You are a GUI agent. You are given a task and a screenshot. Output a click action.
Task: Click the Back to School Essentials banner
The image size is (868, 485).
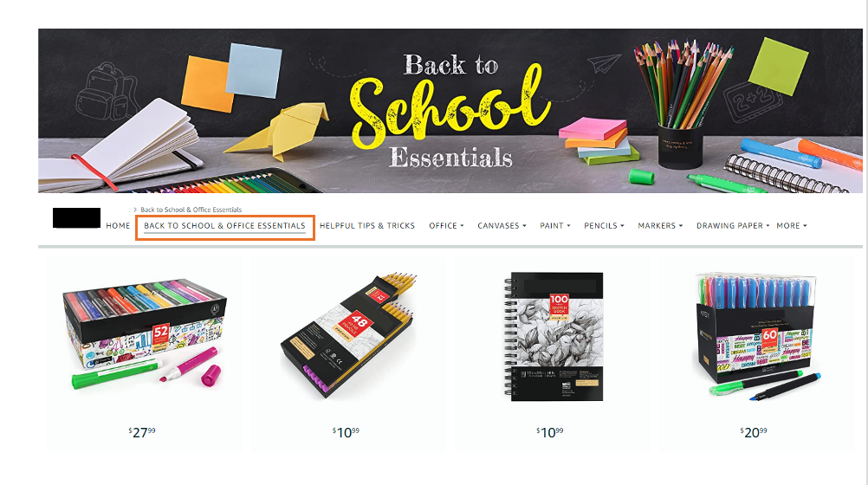pyautogui.click(x=450, y=111)
